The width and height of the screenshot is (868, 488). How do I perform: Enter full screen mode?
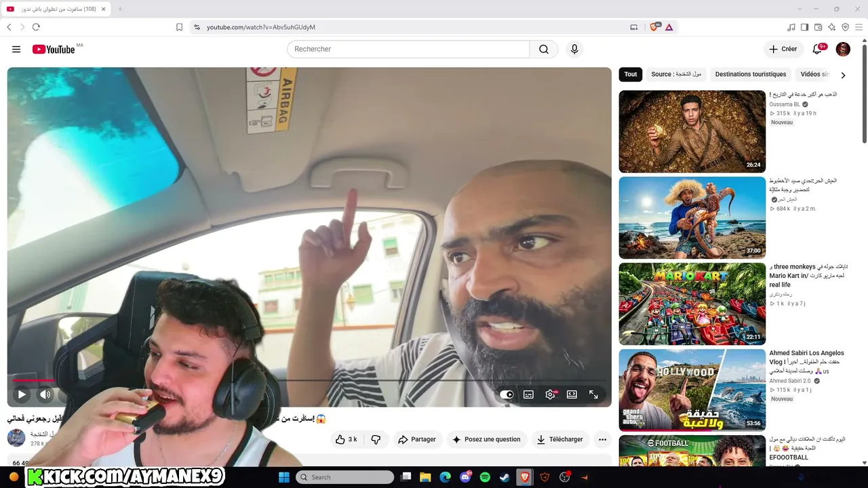pyautogui.click(x=593, y=394)
